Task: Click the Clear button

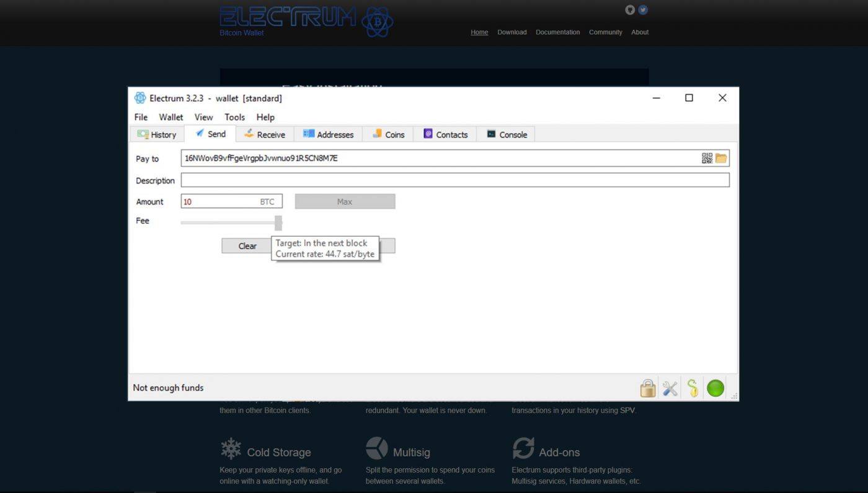Action: click(x=247, y=246)
